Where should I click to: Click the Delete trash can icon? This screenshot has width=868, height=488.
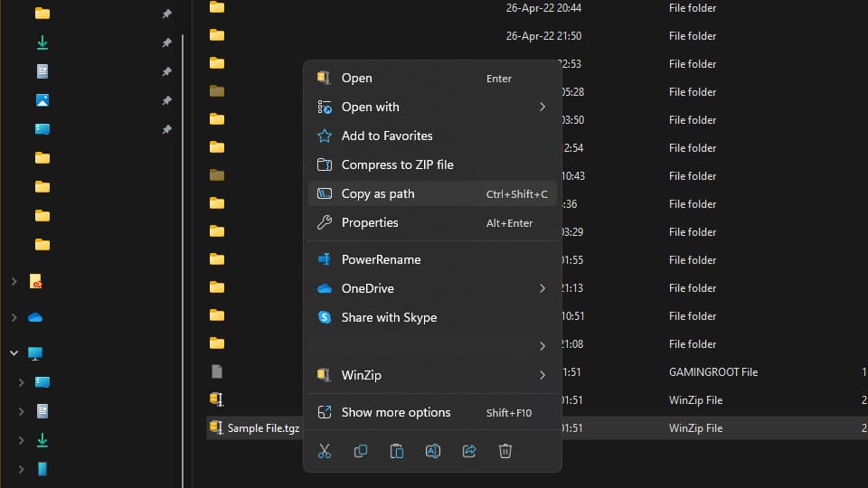coord(505,451)
